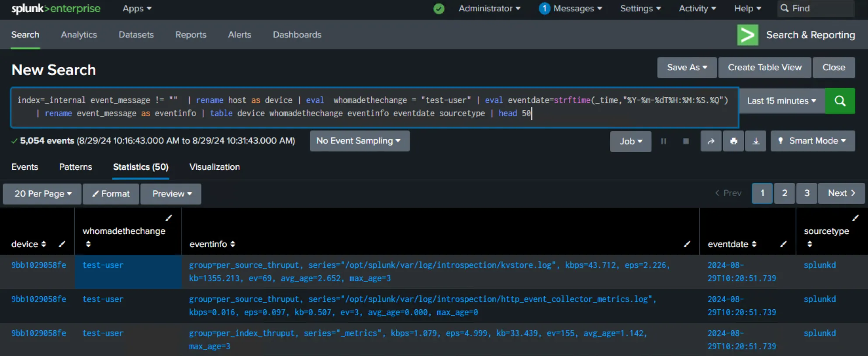868x356 pixels.
Task: Open the Settings dropdown
Action: (x=640, y=9)
